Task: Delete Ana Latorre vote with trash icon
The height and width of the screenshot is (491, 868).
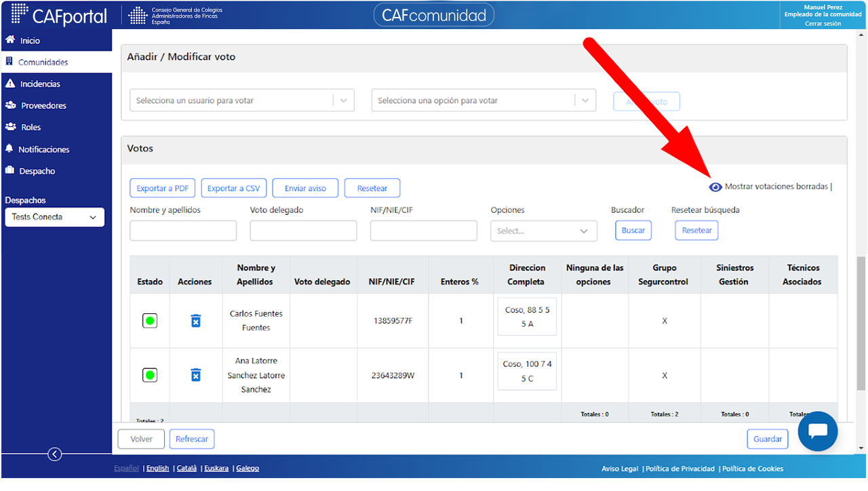Action: 196,374
